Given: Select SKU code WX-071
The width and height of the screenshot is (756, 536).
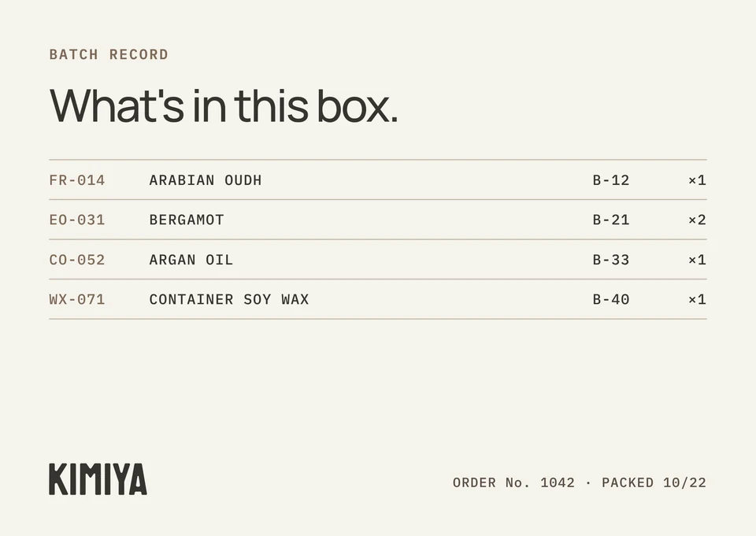Looking at the screenshot, I should point(77,299).
